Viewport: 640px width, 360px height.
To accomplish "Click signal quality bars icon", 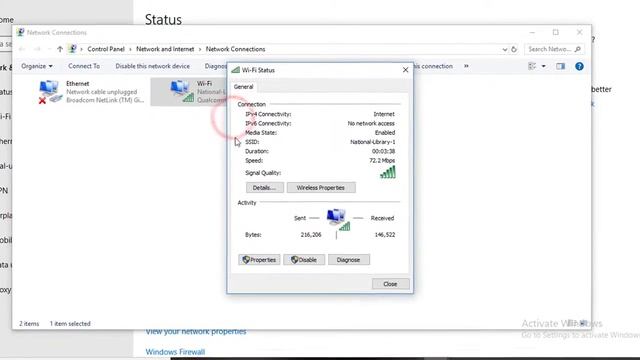I will (x=388, y=172).
